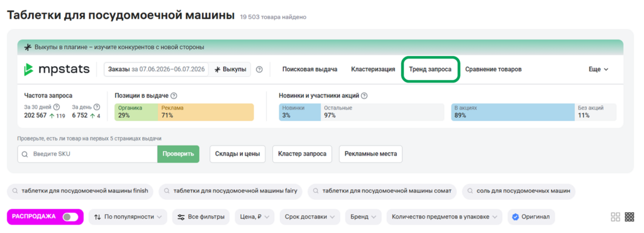The width and height of the screenshot is (644, 233).
Task: Focus the Введите SKU input field
Action: [x=87, y=154]
